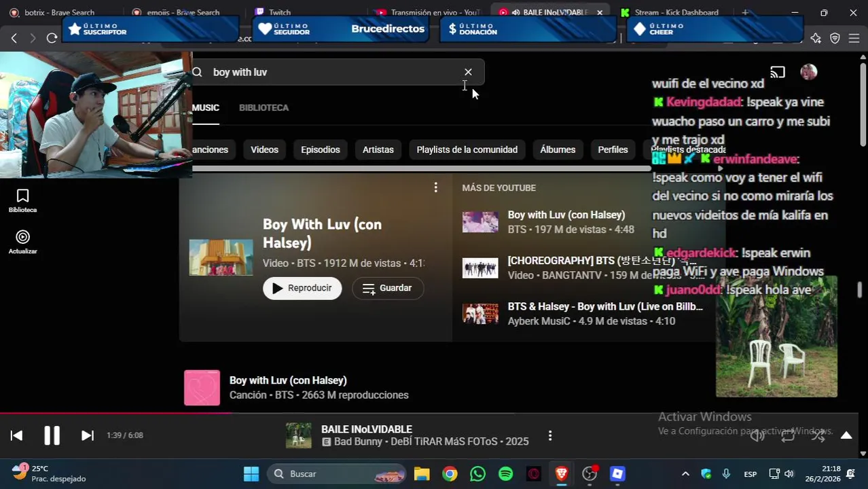Clear the search text with the X icon

point(468,72)
